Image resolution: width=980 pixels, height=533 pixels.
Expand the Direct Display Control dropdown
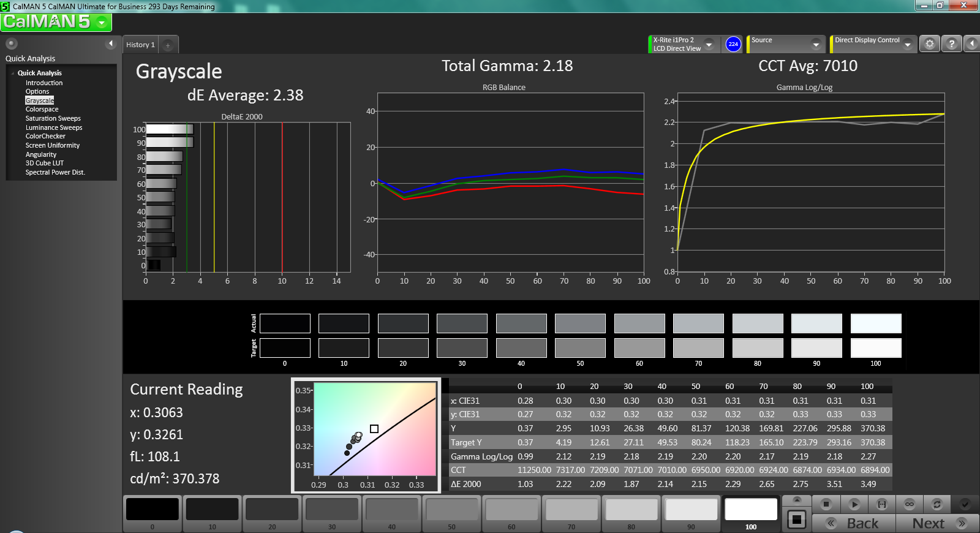(x=873, y=44)
